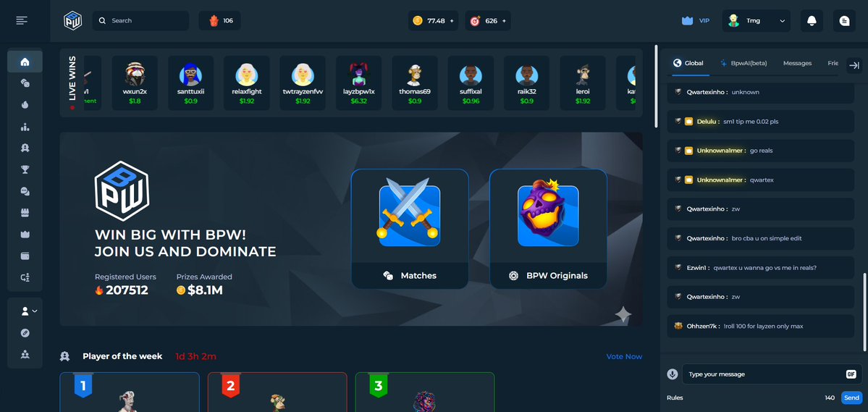This screenshot has width=868, height=412.
Task: Expand the profile person menu in sidebar
Action: (x=29, y=311)
